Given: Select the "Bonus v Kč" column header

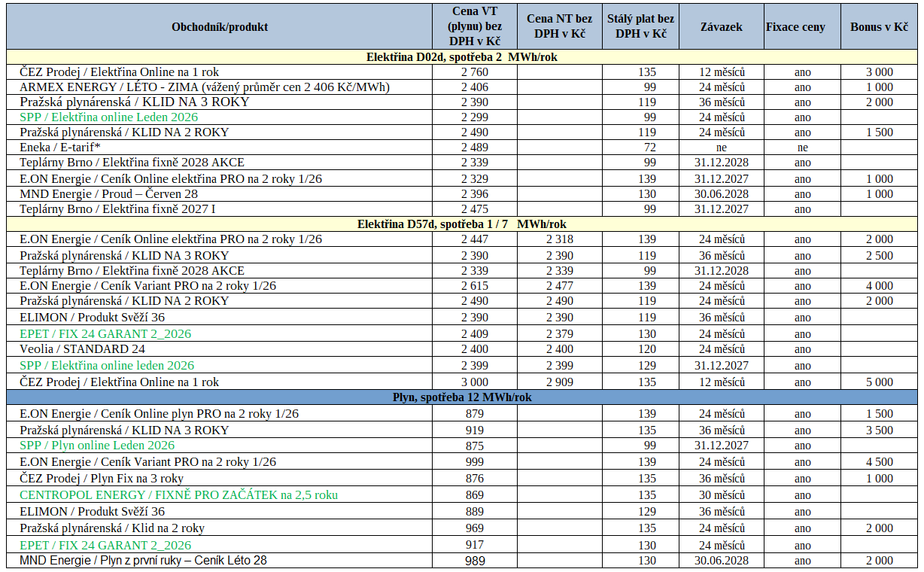Looking at the screenshot, I should click(878, 27).
